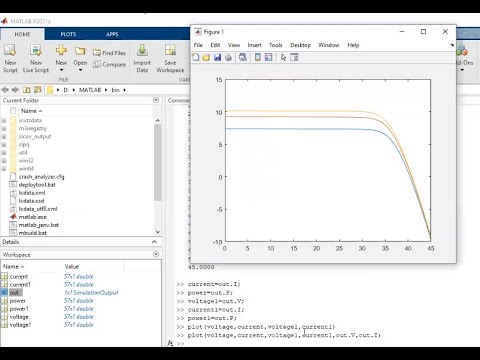Open the Help menu in Figure 1

(x=353, y=45)
